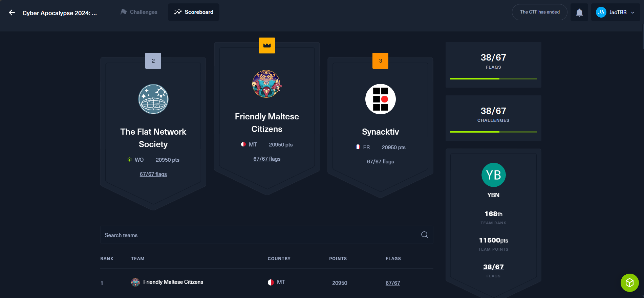Click the 168th team rank value
Screen dimensions: 644x298
tap(493, 214)
